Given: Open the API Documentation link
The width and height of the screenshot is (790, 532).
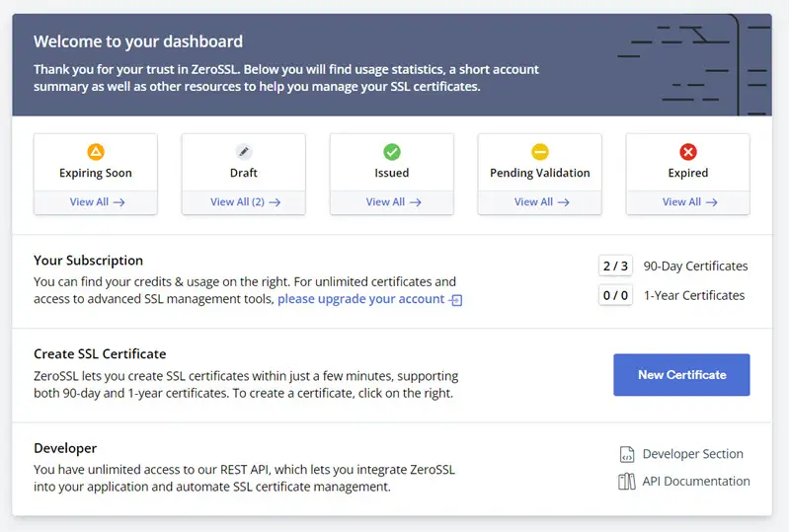Looking at the screenshot, I should [696, 481].
